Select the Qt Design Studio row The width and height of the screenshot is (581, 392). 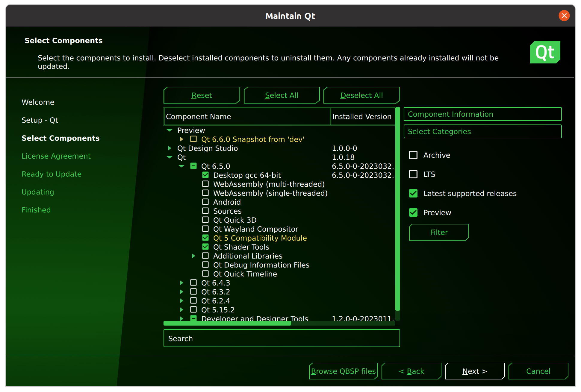[x=279, y=148]
